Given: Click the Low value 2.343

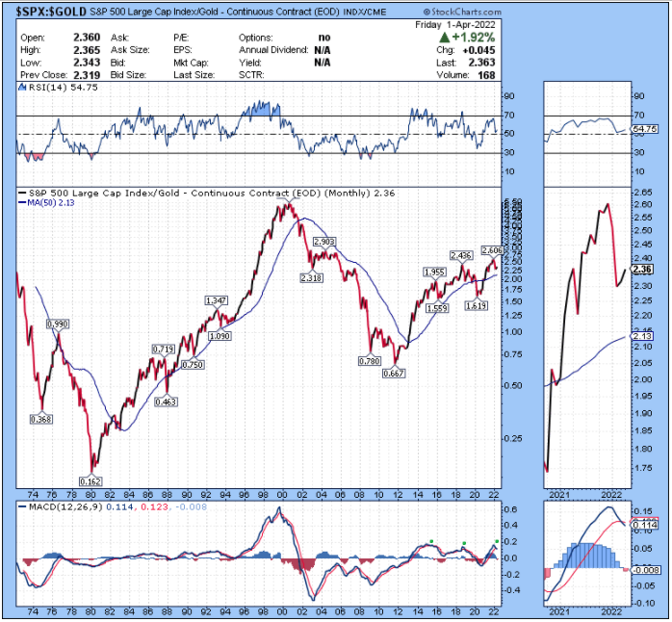Looking at the screenshot, I should coord(87,63).
